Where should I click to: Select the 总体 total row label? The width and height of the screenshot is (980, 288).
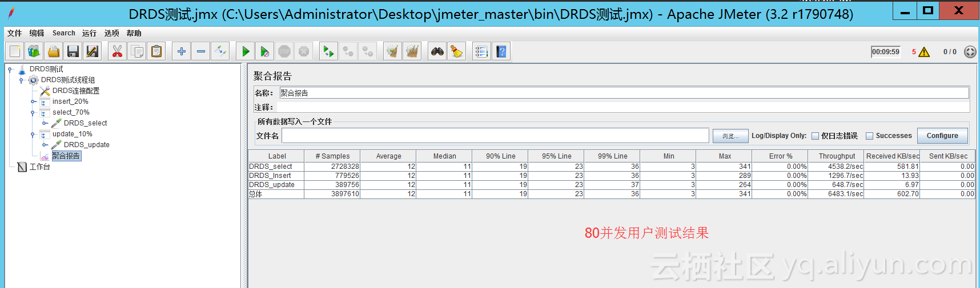click(x=255, y=194)
